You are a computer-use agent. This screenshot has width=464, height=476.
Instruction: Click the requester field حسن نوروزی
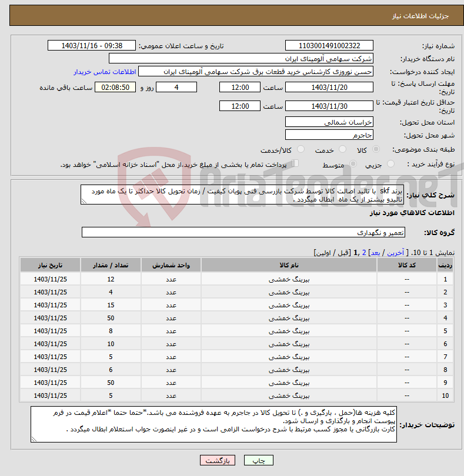[x=256, y=72]
